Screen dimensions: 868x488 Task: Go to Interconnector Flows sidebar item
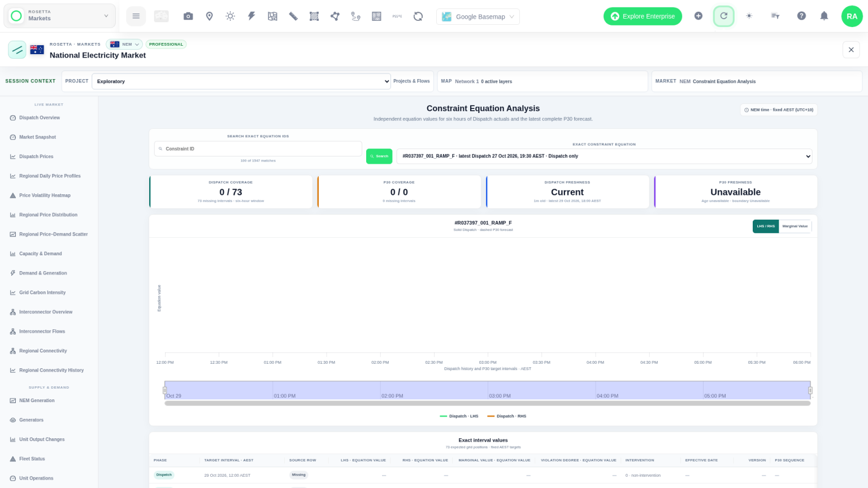pyautogui.click(x=42, y=332)
